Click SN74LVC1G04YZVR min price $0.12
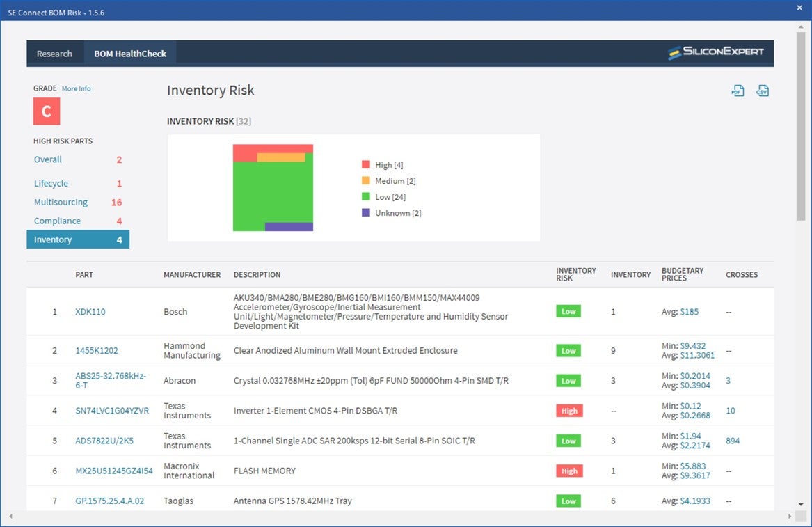This screenshot has height=527, width=812. pyautogui.click(x=690, y=406)
